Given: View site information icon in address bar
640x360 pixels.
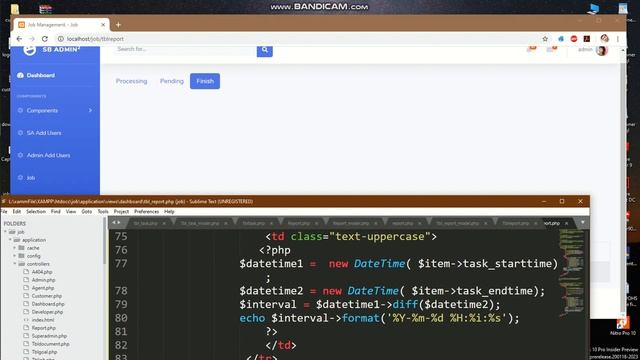Looking at the screenshot, I should tap(60, 39).
